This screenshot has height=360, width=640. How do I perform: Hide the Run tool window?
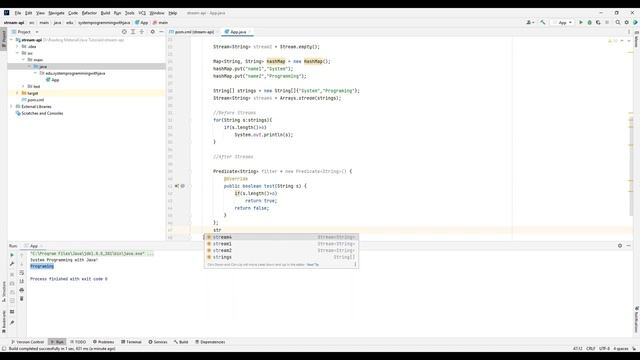point(629,246)
